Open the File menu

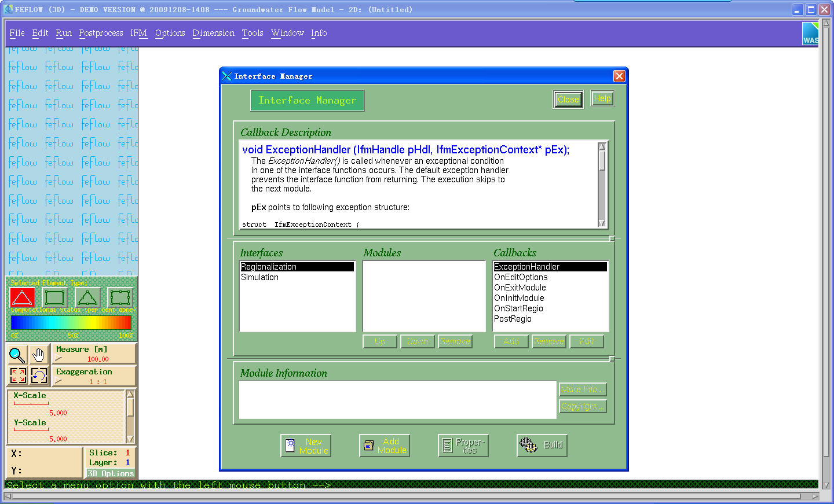pos(17,33)
